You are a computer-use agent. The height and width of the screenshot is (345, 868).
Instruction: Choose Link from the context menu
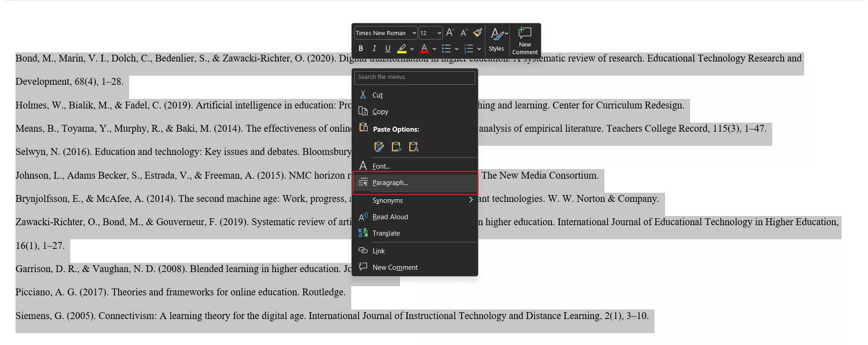click(415, 251)
